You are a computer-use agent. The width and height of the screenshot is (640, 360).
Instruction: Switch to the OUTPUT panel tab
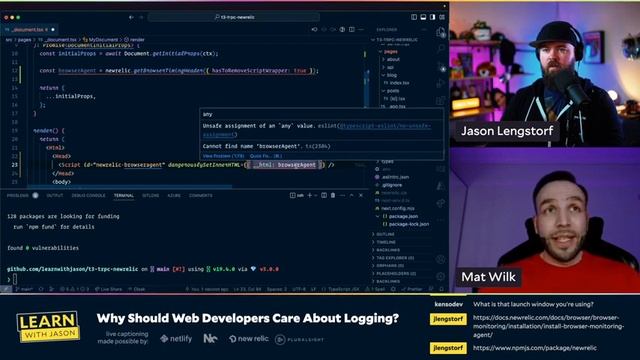click(55, 196)
